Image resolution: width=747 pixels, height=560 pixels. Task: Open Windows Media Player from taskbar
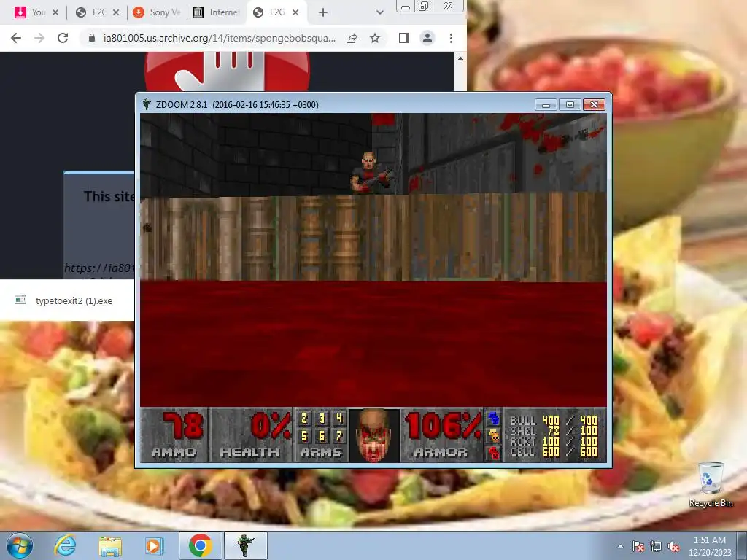click(x=155, y=545)
